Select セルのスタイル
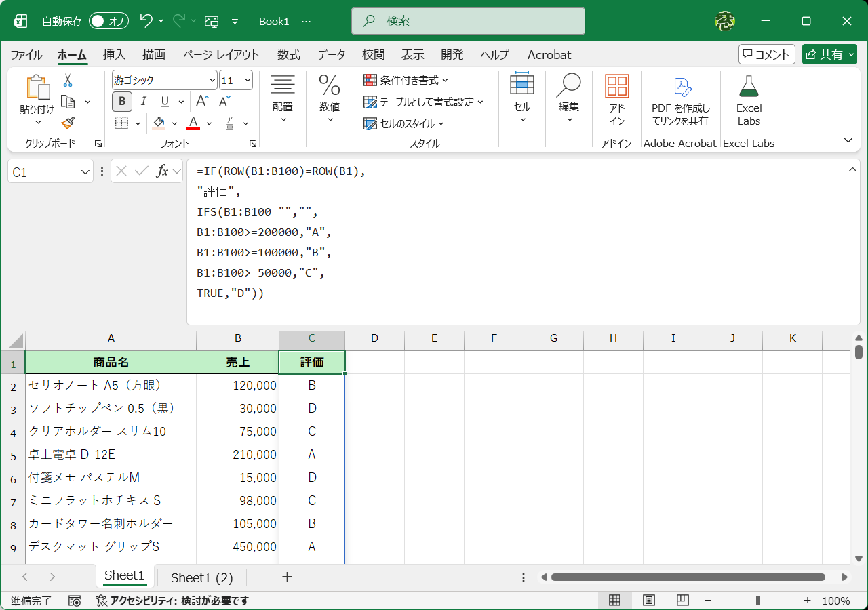This screenshot has width=868, height=610. tap(406, 123)
